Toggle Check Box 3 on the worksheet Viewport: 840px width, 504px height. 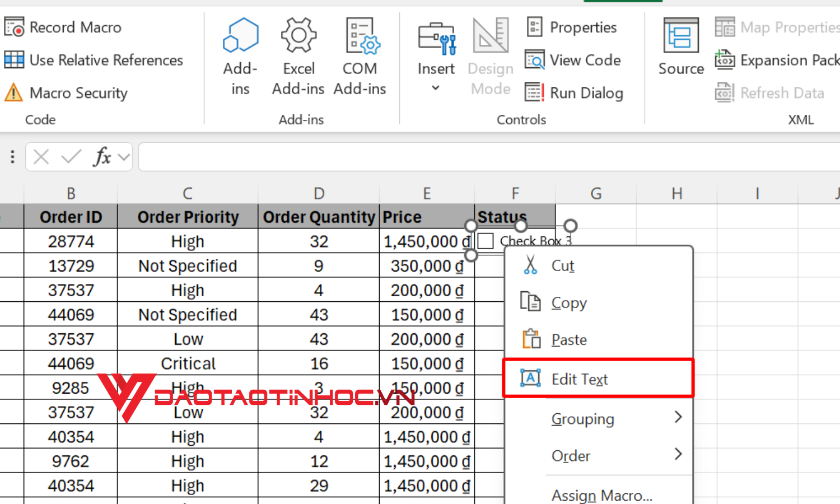tap(486, 240)
